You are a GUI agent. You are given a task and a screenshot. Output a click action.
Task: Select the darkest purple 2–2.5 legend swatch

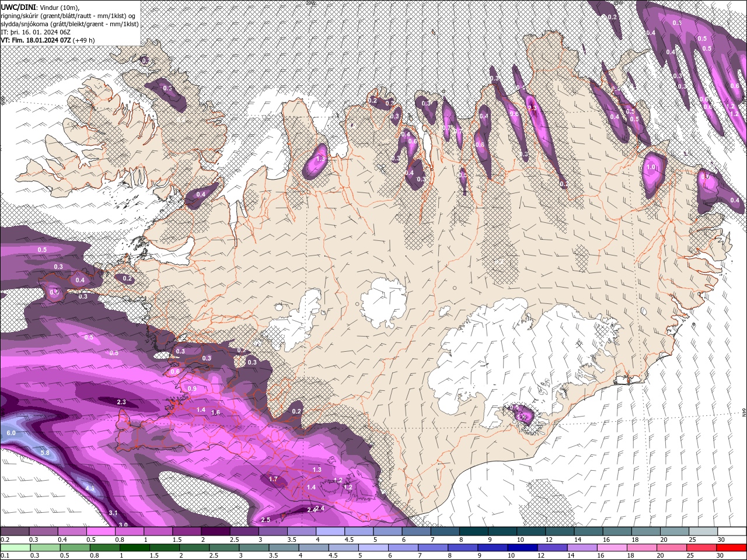pos(215,531)
